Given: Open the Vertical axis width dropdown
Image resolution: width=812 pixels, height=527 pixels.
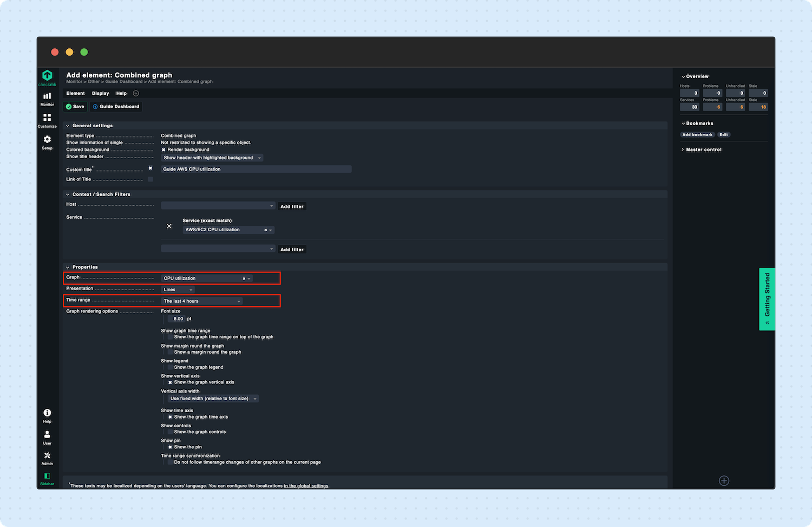Looking at the screenshot, I should pyautogui.click(x=213, y=399).
